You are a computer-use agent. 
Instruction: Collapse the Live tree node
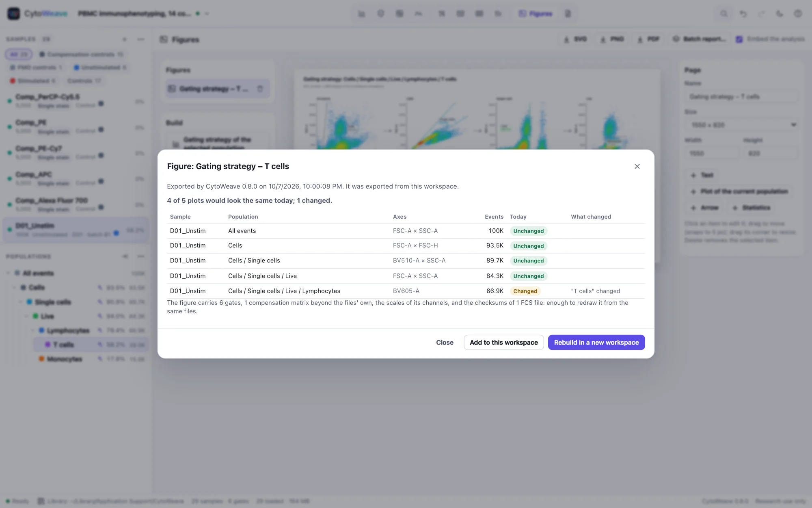[x=26, y=316]
